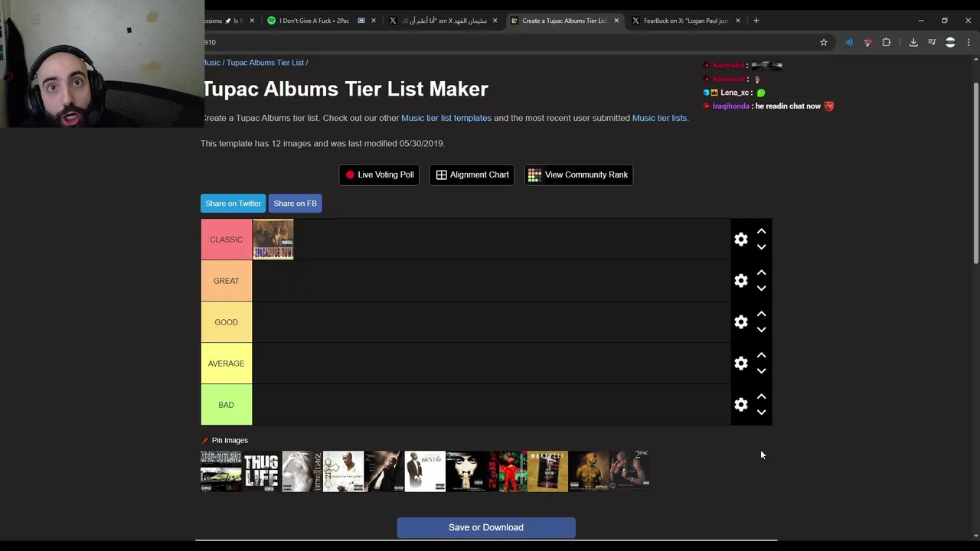Screen dimensions: 980x551
Task: Move CLASSIC tier row down
Action: 761,247
